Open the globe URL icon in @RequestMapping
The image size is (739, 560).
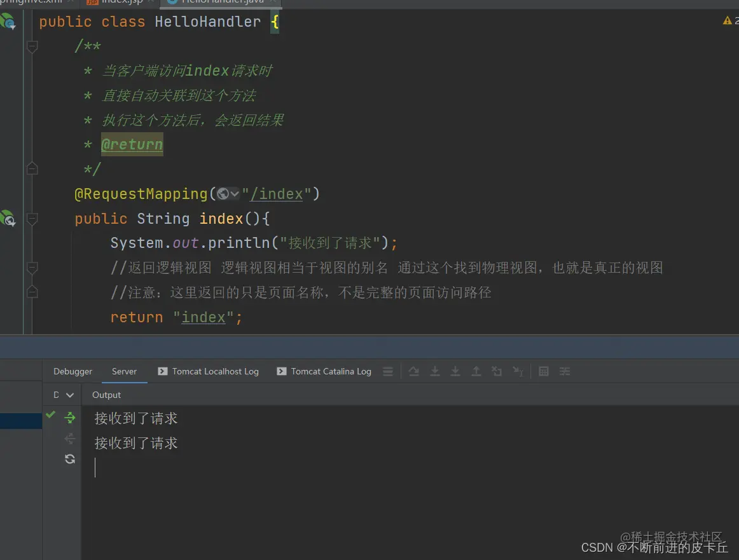pyautogui.click(x=228, y=194)
